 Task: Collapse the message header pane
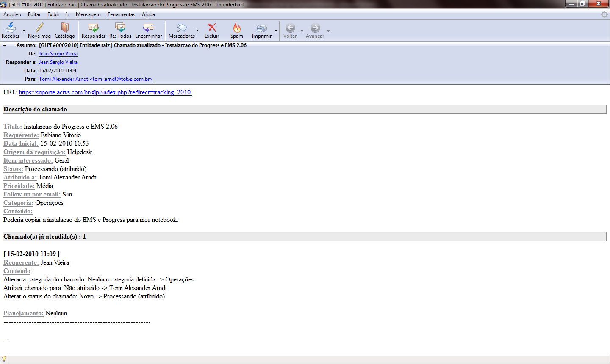tap(5, 45)
